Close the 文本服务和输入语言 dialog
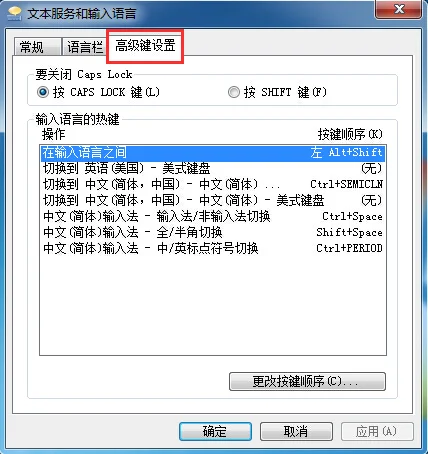The width and height of the screenshot is (428, 454). pos(398,9)
